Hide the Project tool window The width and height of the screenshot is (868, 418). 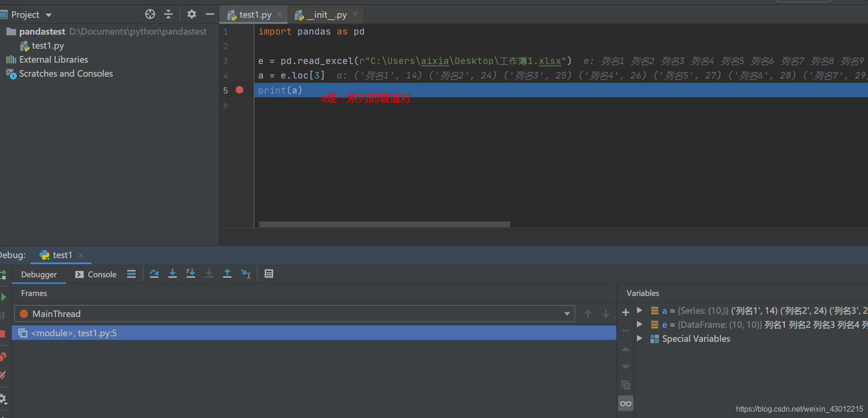click(210, 14)
